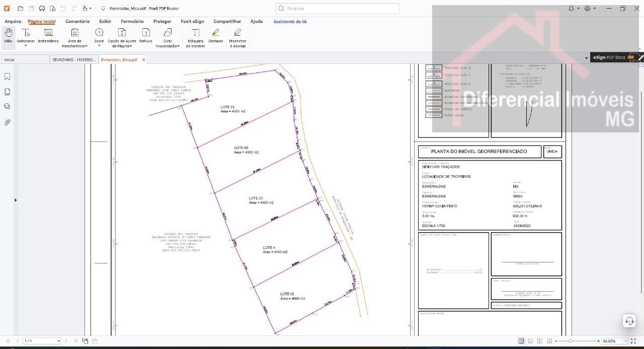This screenshot has width=644, height=349.
Task: Open the Comentário ribbon tab
Action: coord(77,21)
